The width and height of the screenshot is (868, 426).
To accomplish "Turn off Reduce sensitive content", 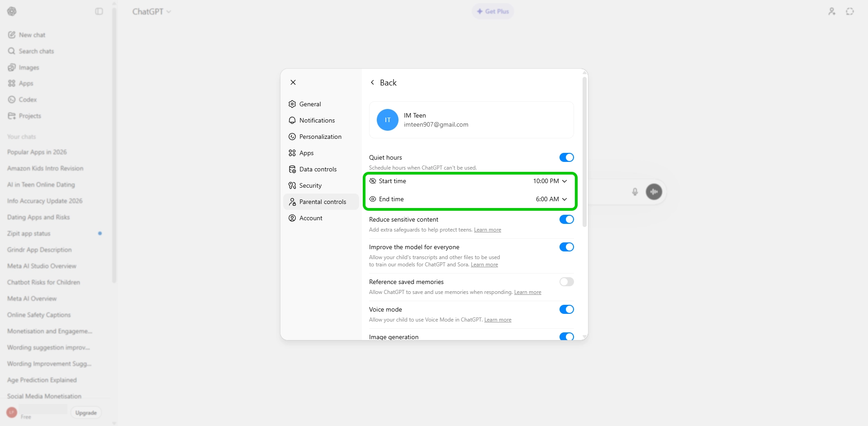I will [x=566, y=219].
